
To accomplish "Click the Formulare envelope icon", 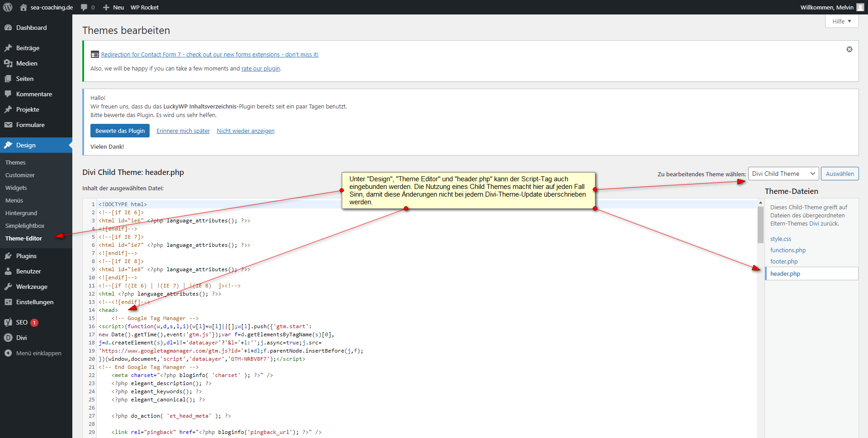I will tap(8, 125).
